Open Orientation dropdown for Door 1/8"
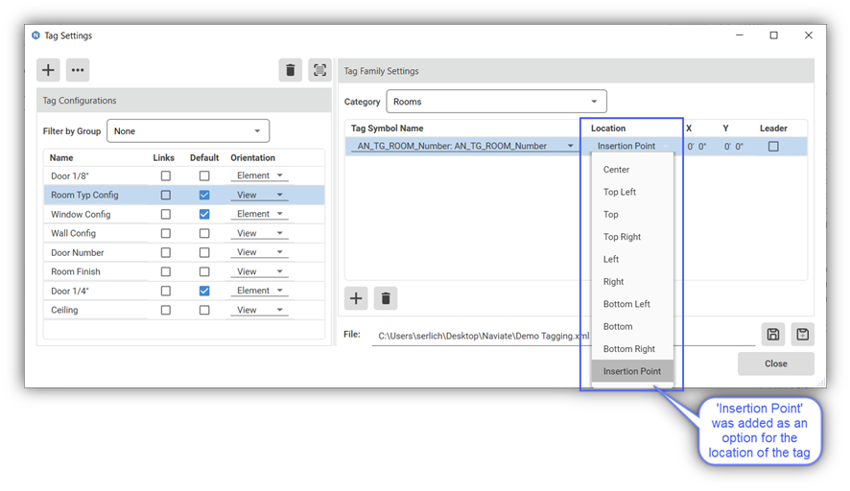 click(259, 176)
